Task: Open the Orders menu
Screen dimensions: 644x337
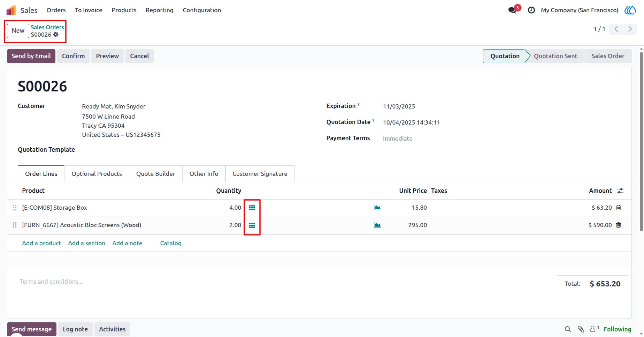Action: coord(56,10)
